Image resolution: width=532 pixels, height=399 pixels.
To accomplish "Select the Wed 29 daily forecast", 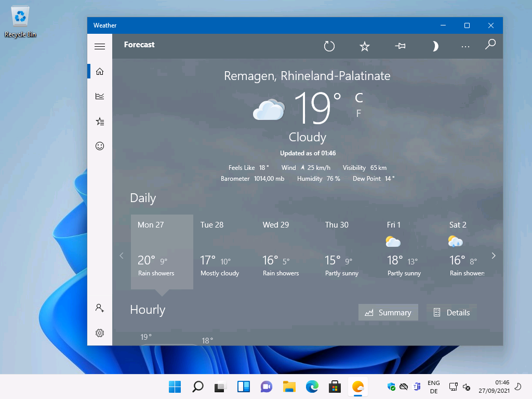I will pos(287,252).
